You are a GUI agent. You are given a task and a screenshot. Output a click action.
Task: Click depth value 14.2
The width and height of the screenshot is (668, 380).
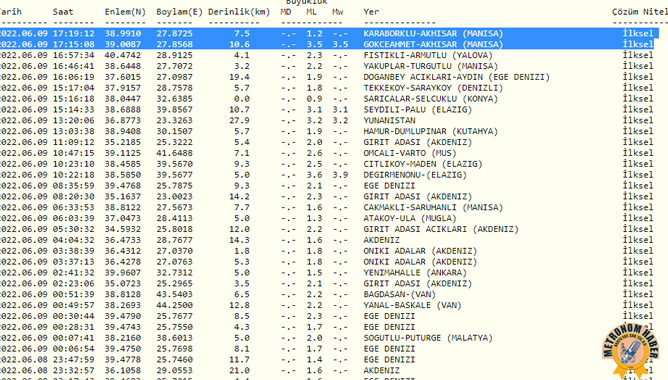[x=239, y=196]
